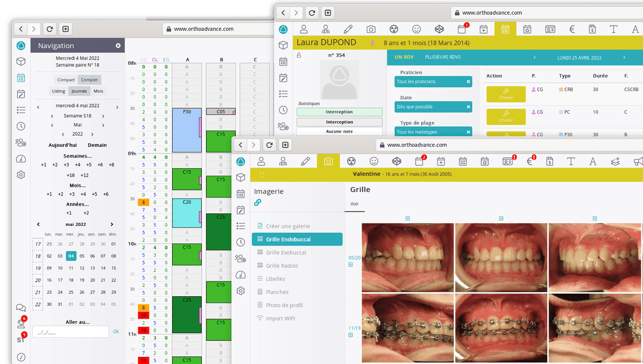Switch to PLUSIEURS RDVS tab

click(x=442, y=57)
